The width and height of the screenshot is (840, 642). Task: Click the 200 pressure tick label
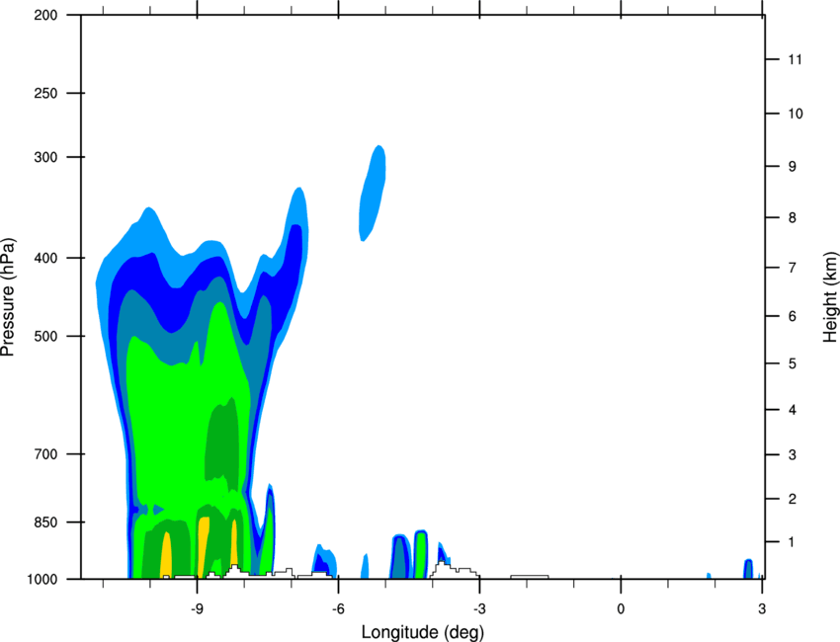point(46,15)
